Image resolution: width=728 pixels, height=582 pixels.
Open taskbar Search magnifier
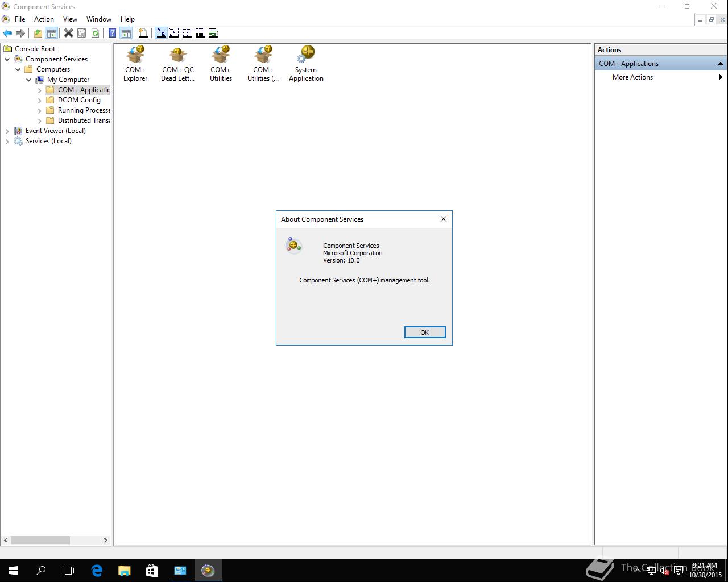[x=41, y=570]
